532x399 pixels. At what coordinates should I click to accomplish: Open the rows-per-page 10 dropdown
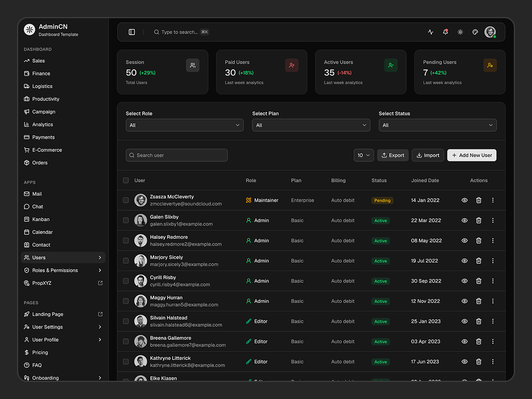pyautogui.click(x=364, y=155)
